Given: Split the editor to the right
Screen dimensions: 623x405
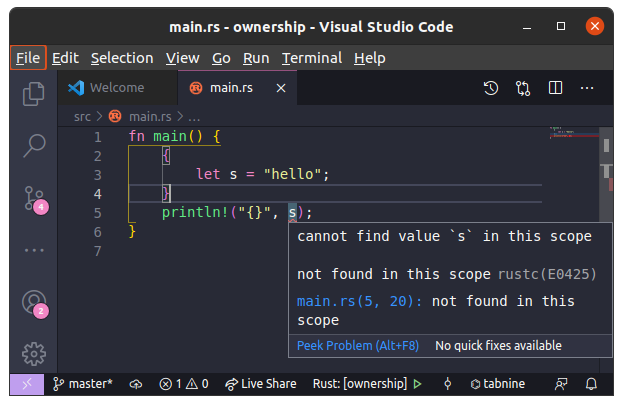Looking at the screenshot, I should 555,88.
